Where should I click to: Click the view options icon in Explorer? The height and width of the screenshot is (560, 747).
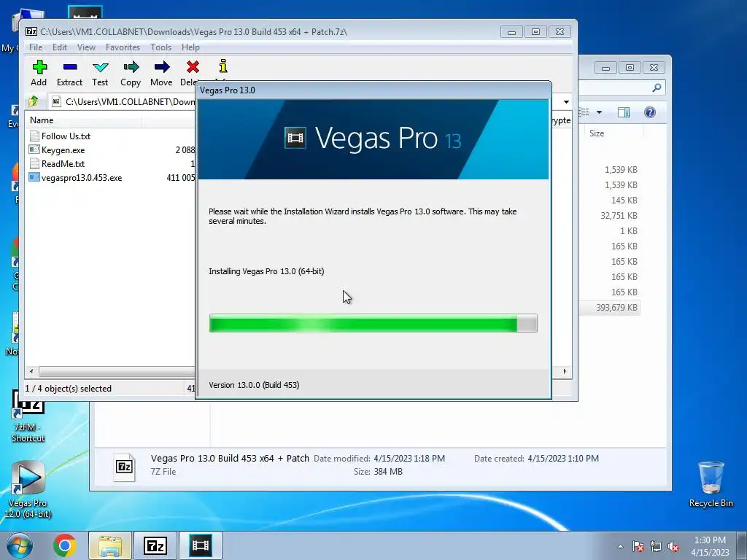584,112
